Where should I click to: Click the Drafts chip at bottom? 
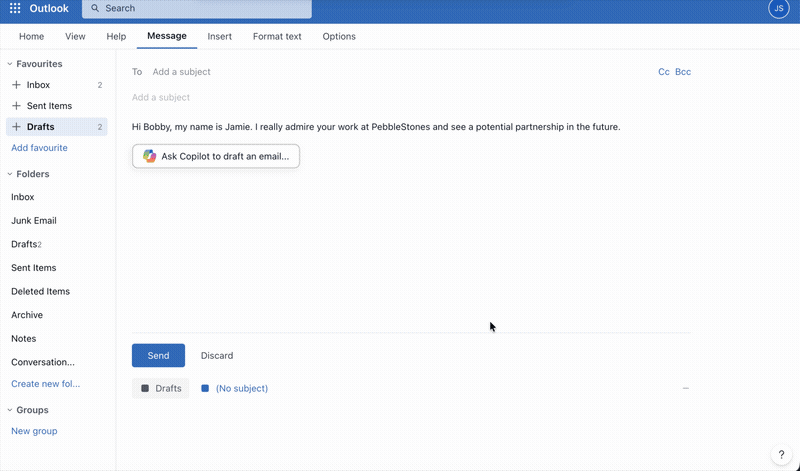click(x=161, y=388)
